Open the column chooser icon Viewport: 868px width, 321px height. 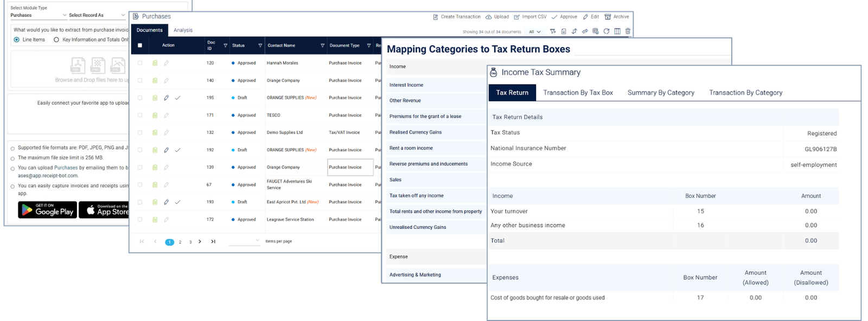pos(617,31)
